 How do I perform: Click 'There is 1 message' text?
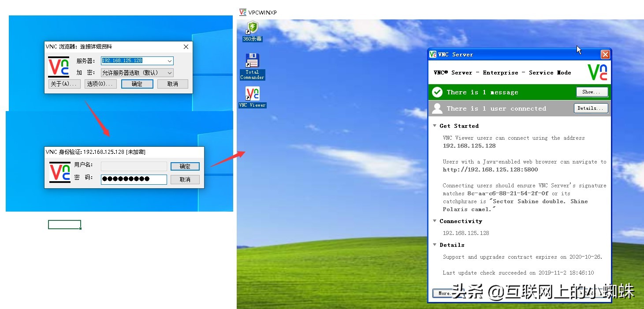(482, 92)
